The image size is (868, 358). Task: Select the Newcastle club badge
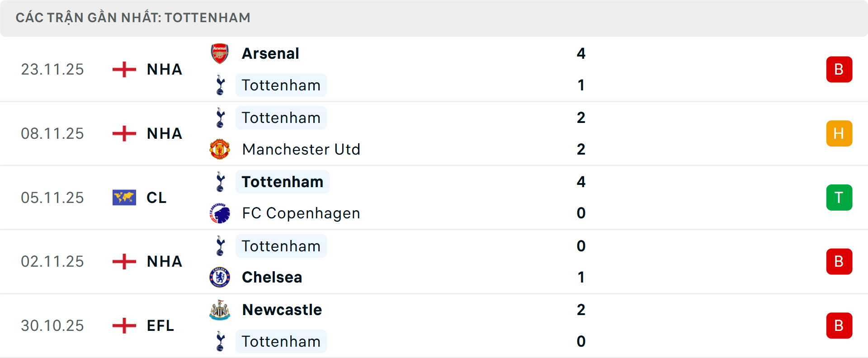pos(220,310)
